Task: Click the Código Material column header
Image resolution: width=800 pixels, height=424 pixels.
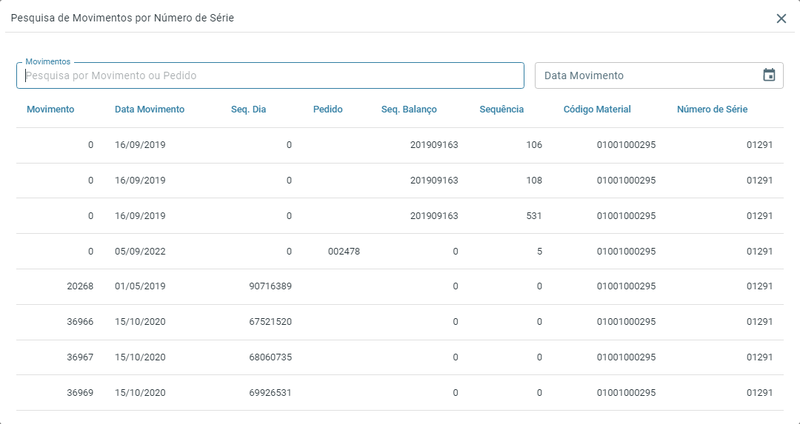Action: coord(597,109)
